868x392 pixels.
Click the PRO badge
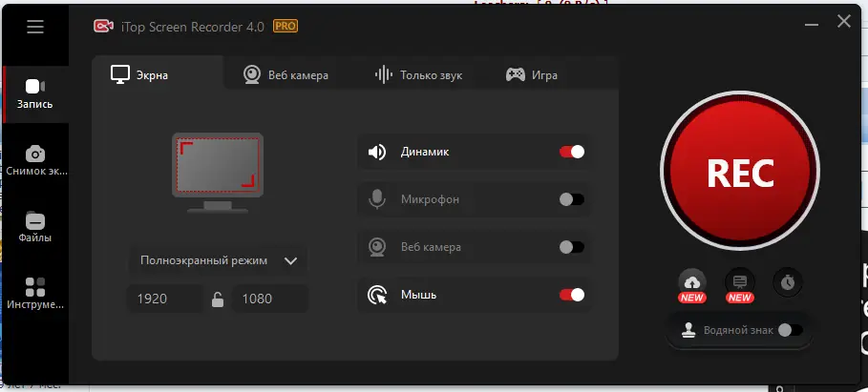click(x=286, y=26)
